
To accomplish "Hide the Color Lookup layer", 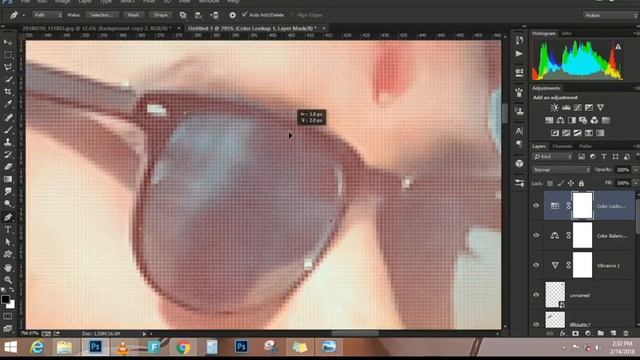I will [536, 206].
